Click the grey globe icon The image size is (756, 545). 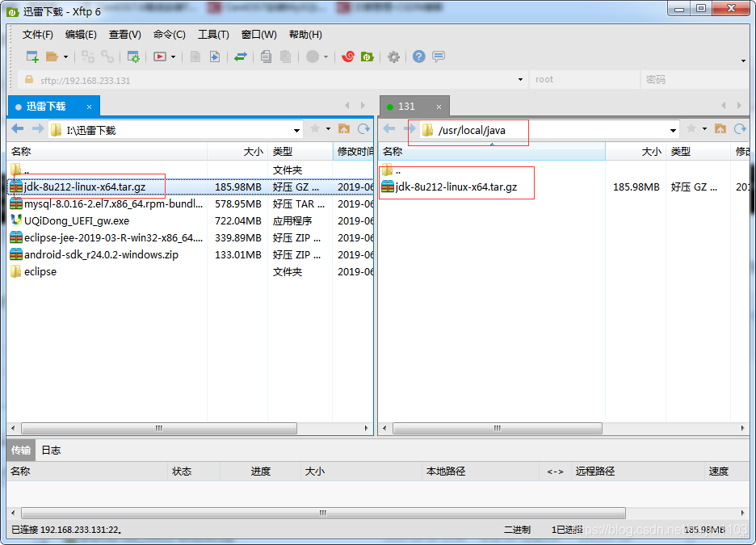pyautogui.click(x=313, y=57)
